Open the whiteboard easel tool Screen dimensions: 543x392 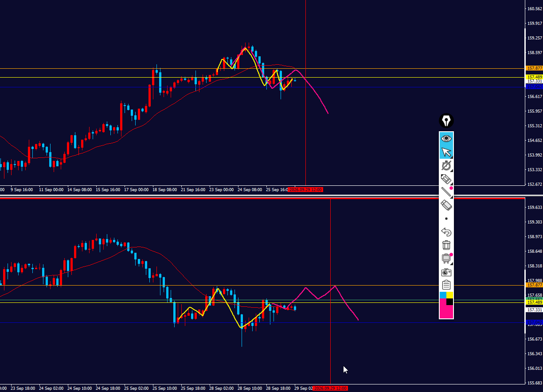(x=446, y=259)
